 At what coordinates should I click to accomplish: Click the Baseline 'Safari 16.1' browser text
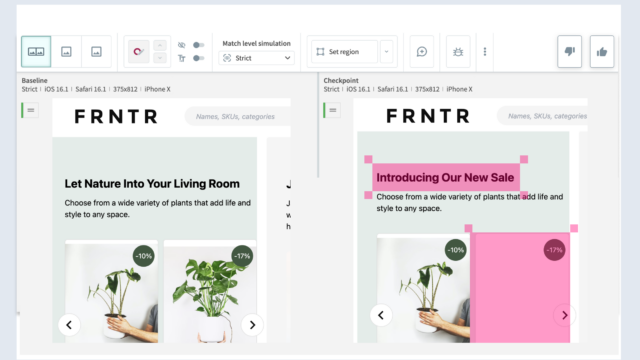pyautogui.click(x=91, y=89)
